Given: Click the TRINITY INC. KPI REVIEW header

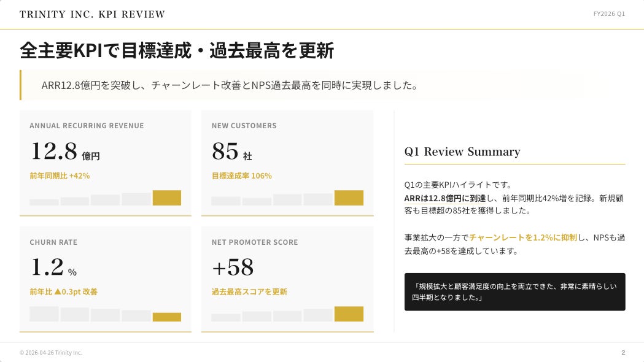Looking at the screenshot, I should (92, 14).
